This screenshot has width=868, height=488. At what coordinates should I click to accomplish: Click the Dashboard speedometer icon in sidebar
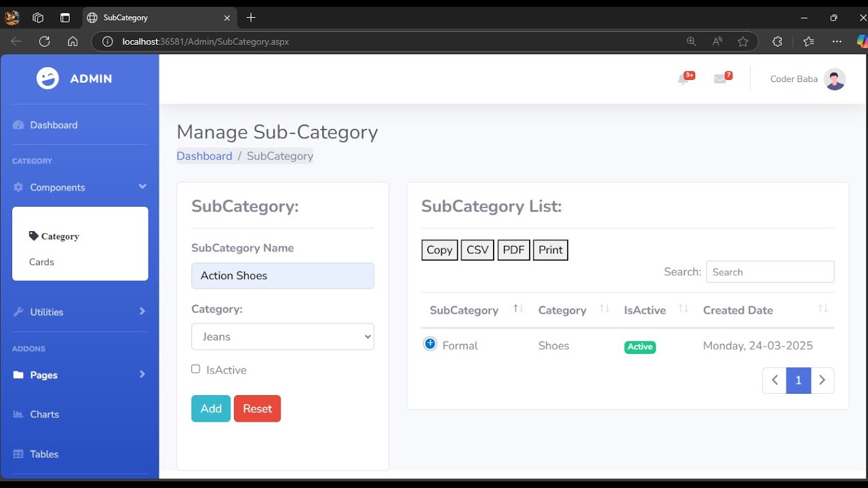point(18,125)
